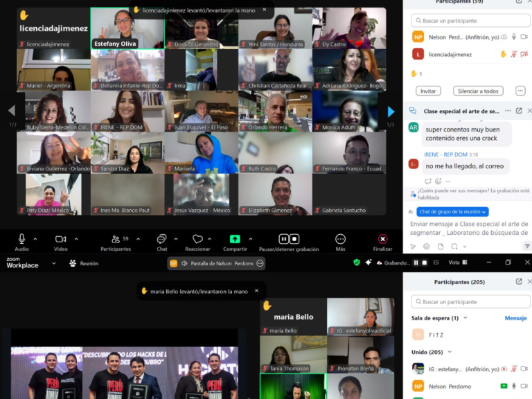
Task: Select the Estefany Oliva video tile
Action: click(127, 28)
